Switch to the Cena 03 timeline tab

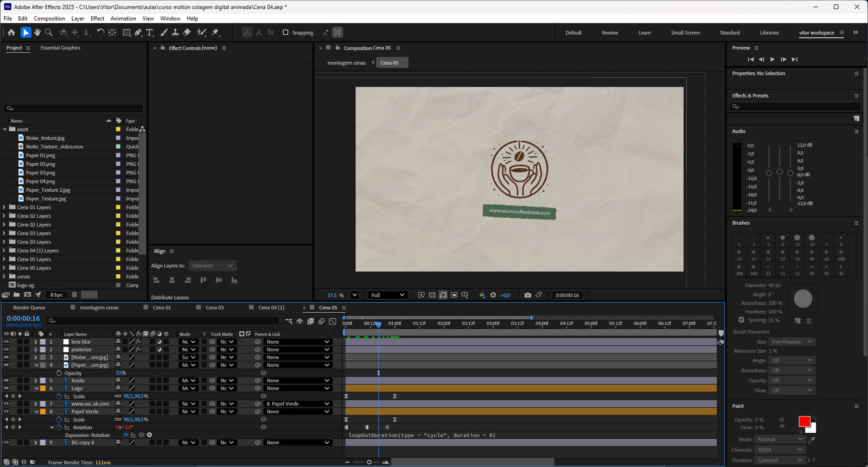click(x=215, y=308)
